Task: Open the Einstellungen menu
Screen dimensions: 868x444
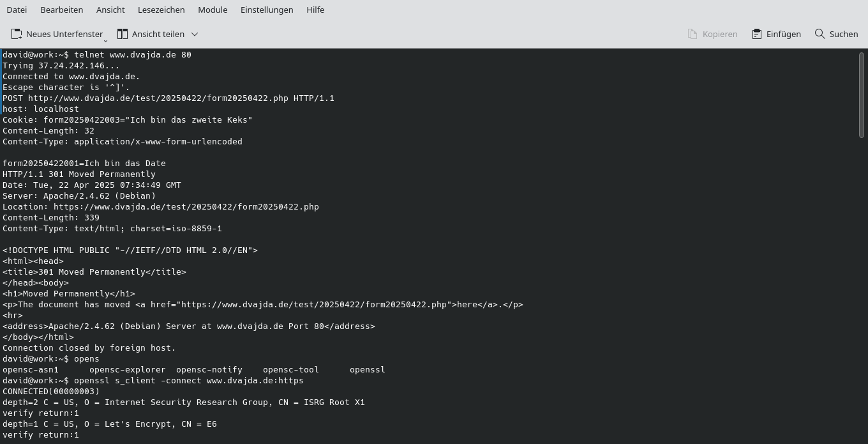Action: [x=267, y=10]
